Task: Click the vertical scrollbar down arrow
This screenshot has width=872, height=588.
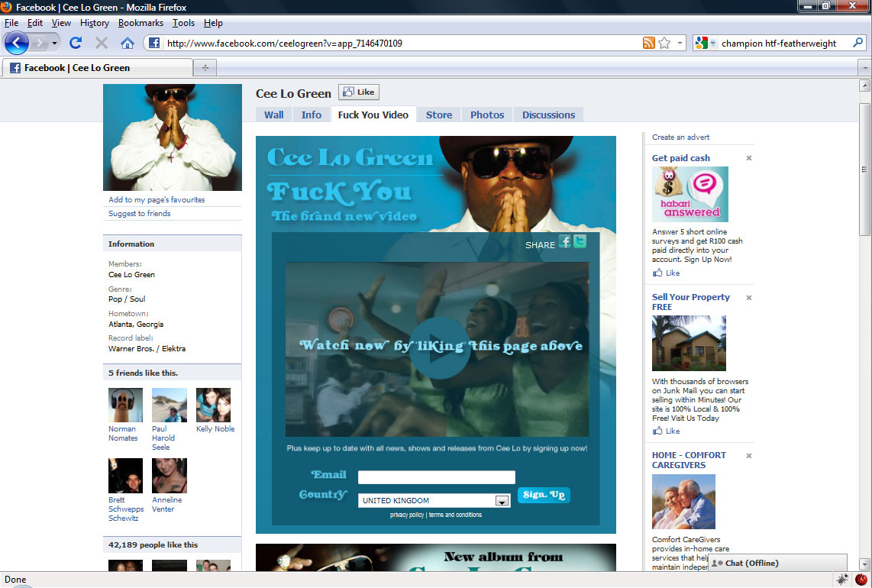Action: click(x=864, y=564)
